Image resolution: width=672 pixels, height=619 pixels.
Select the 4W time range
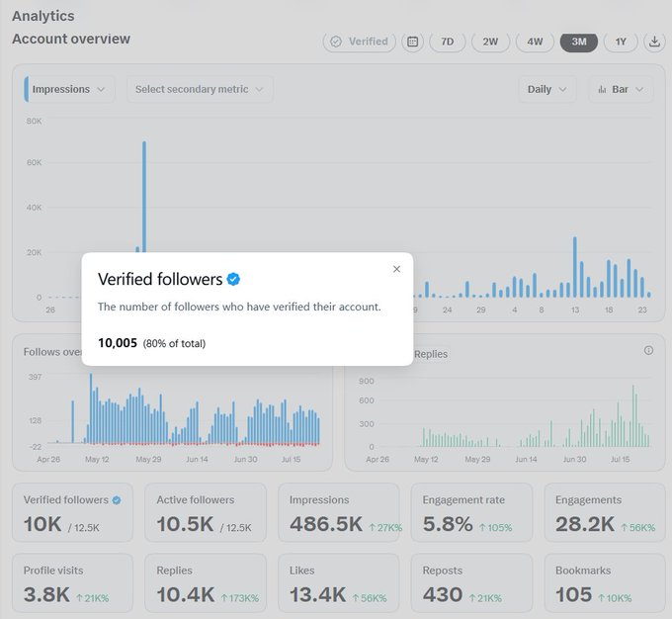[x=535, y=42]
